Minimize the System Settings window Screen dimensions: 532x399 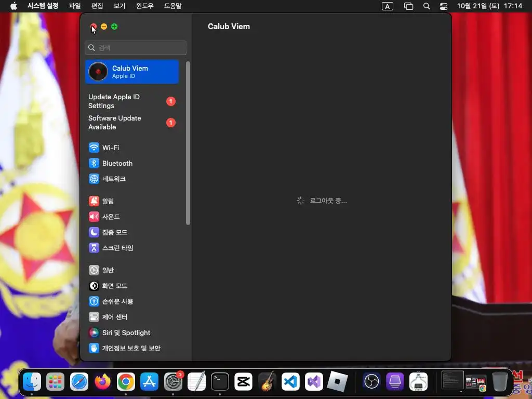[104, 26]
